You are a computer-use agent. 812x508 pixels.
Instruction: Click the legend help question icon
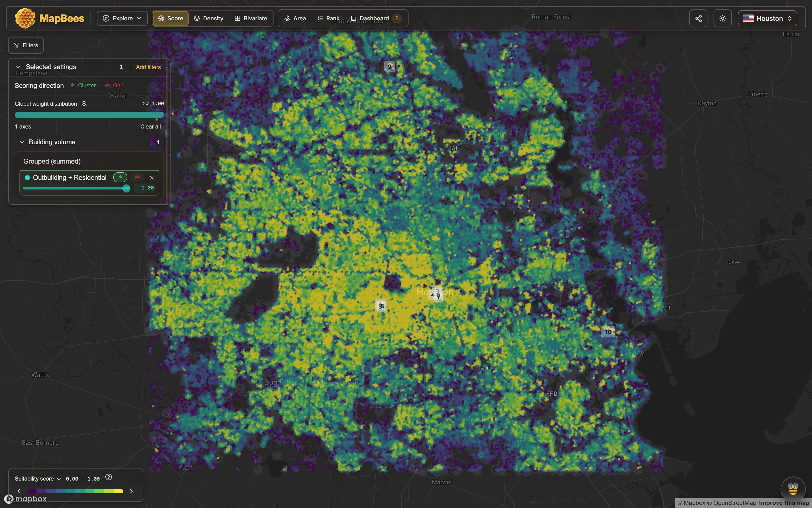[x=108, y=477]
